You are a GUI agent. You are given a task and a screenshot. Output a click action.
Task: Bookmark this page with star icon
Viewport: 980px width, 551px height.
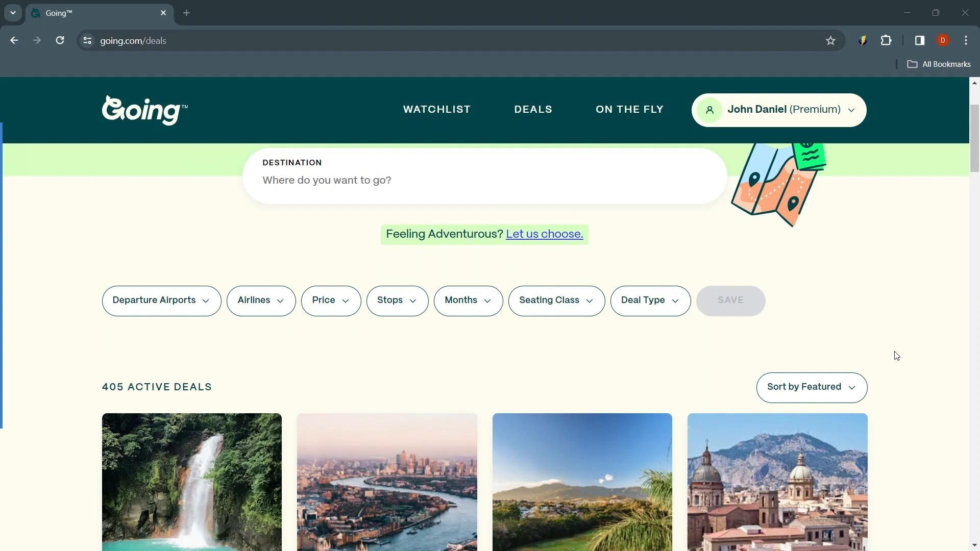tap(830, 41)
